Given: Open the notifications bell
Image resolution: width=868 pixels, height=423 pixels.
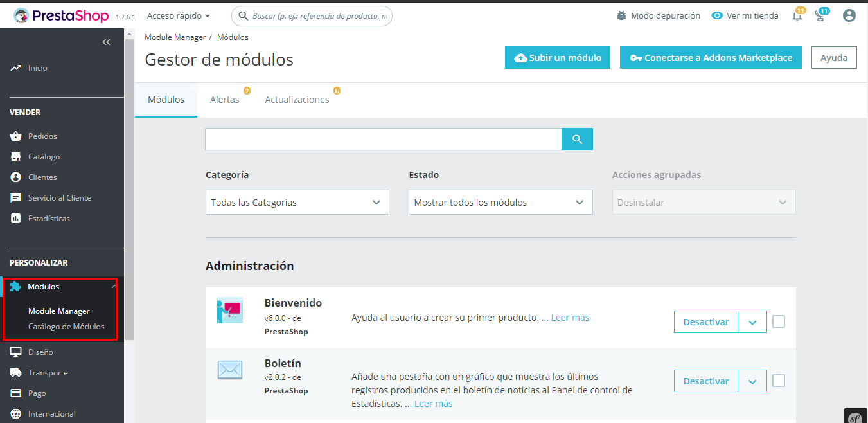Looking at the screenshot, I should 797,16.
